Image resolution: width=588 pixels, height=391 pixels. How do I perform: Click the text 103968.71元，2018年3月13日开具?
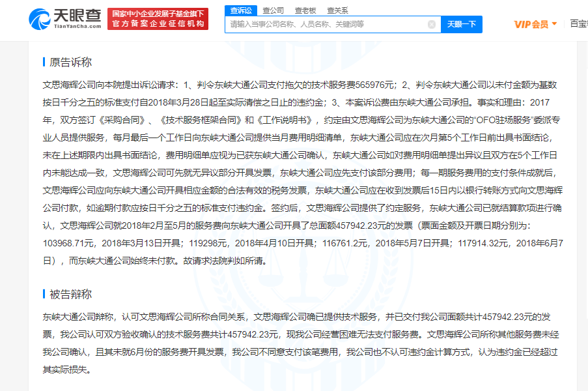pos(112,243)
